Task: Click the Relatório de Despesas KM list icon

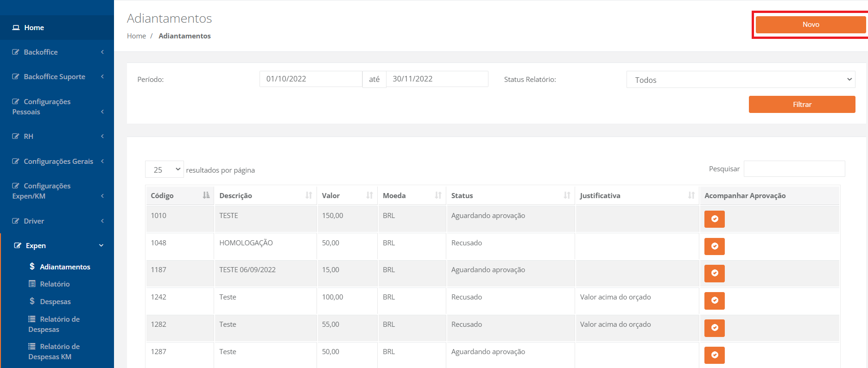Action: [32, 346]
